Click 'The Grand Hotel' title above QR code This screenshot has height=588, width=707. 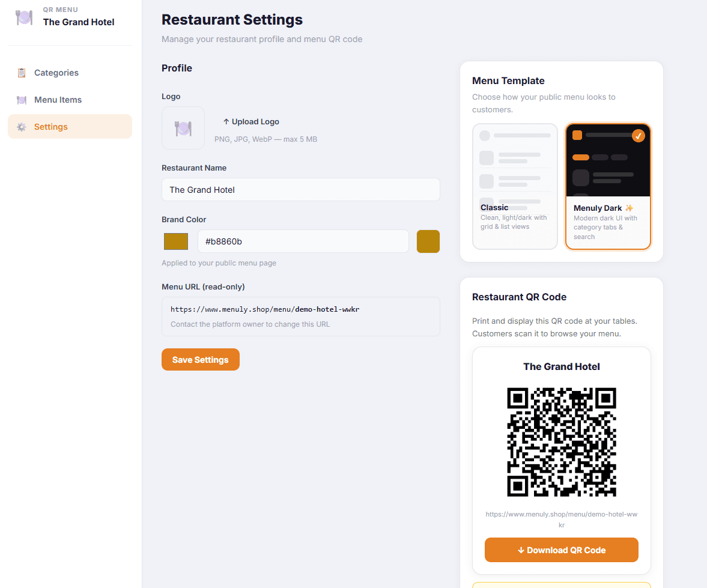[x=562, y=366]
